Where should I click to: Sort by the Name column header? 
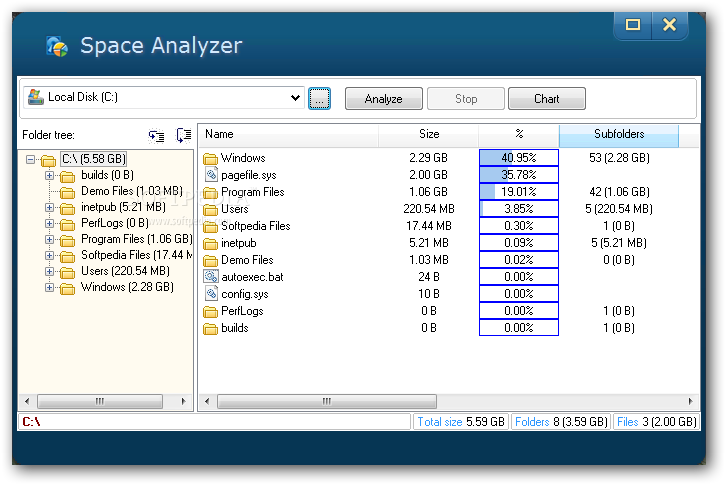coord(289,135)
